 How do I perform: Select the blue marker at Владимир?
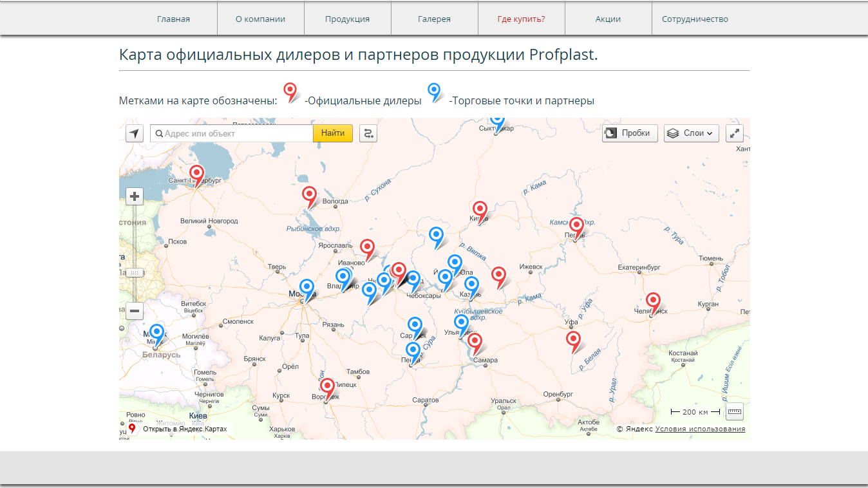[x=344, y=278]
